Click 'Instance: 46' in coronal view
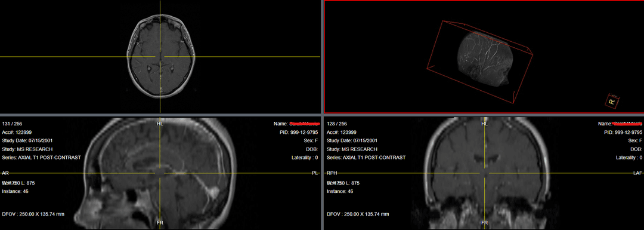 [x=340, y=192]
